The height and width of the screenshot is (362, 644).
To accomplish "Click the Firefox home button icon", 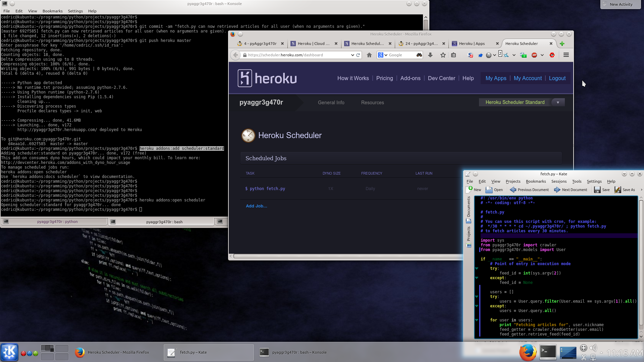I will point(368,55).
